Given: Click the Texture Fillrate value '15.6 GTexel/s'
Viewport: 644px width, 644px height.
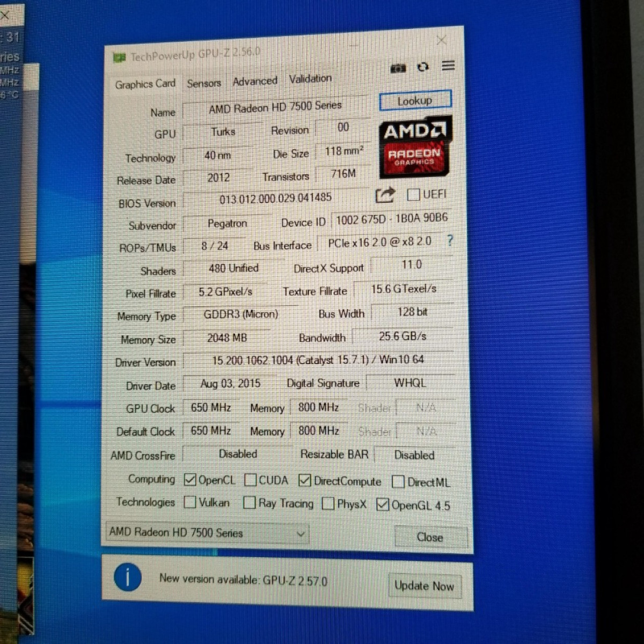Looking at the screenshot, I should [404, 289].
